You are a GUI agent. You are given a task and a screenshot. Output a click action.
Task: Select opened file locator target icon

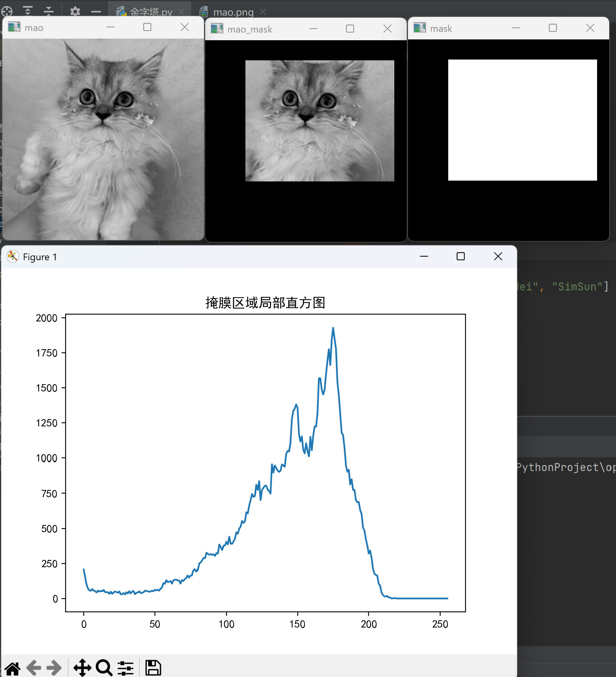pyautogui.click(x=7, y=11)
